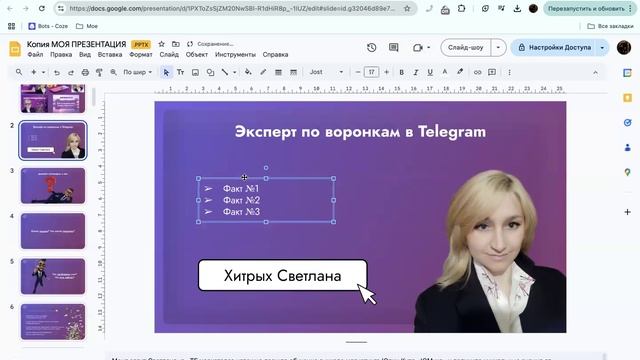Expand the Настройки Доступа dropdown arrow
The image size is (640, 360).
click(602, 47)
